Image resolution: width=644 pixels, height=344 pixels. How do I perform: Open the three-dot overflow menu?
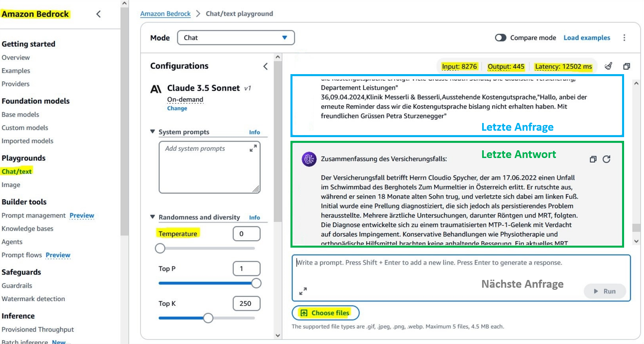pyautogui.click(x=624, y=37)
